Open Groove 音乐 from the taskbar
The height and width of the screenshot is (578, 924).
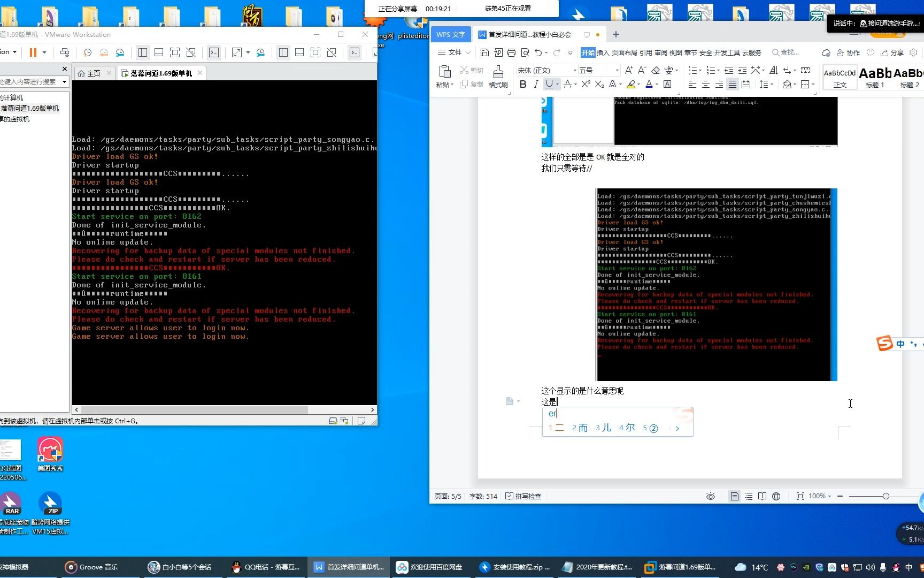[91, 567]
